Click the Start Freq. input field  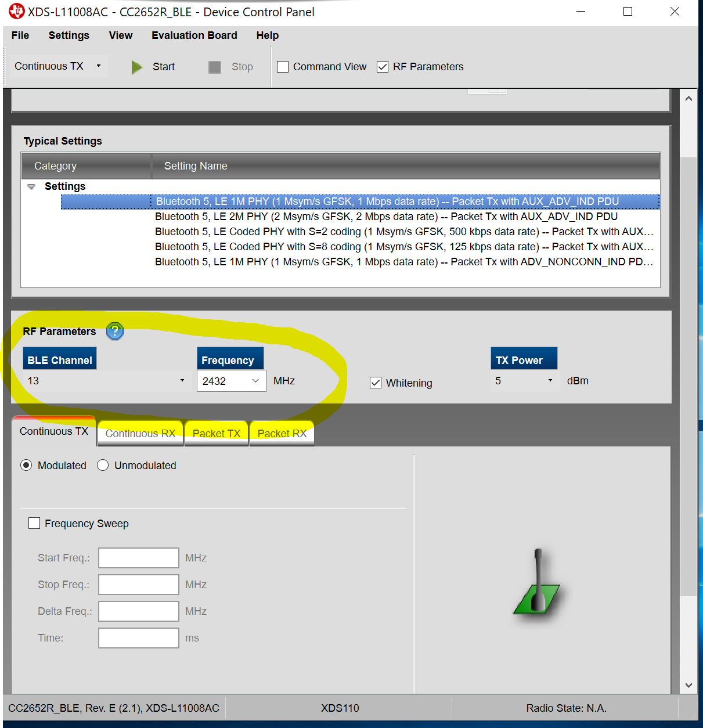click(x=139, y=558)
